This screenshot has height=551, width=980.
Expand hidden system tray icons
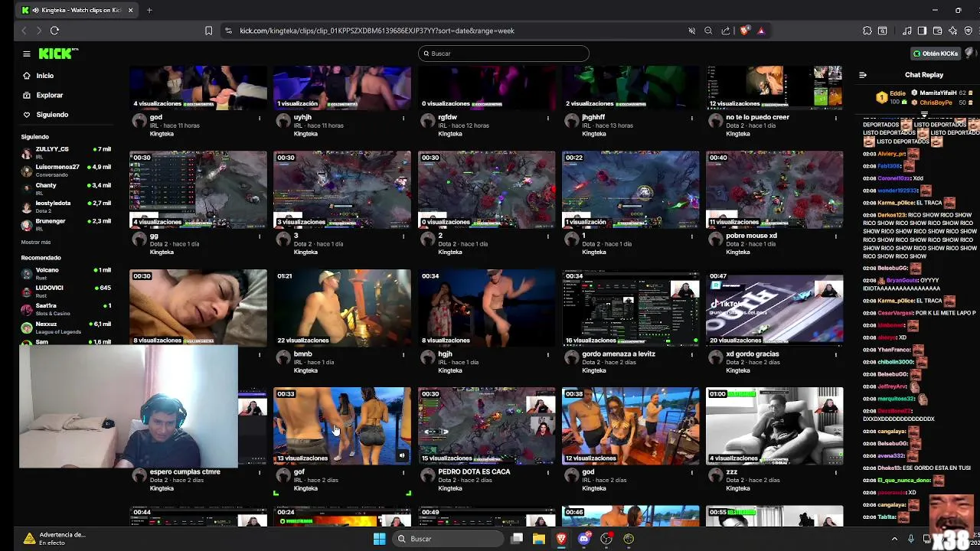tap(894, 539)
